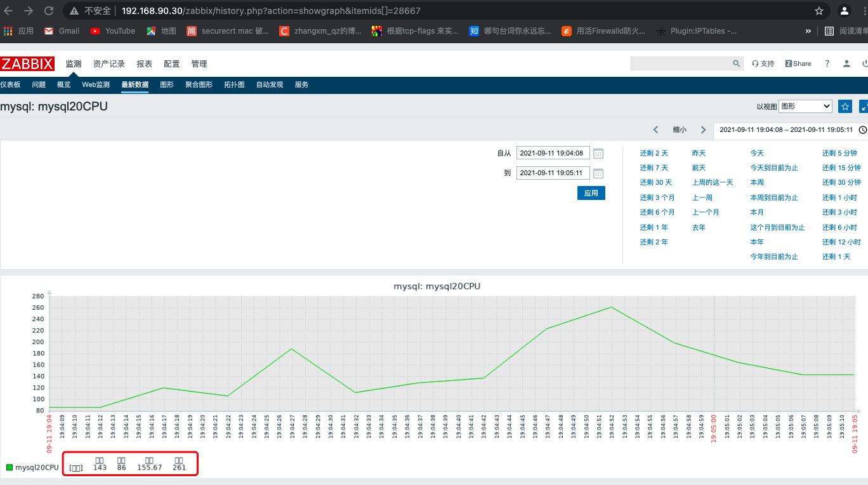The height and width of the screenshot is (485, 868).
Task: Open the YouTube bookmark
Action: [x=113, y=30]
